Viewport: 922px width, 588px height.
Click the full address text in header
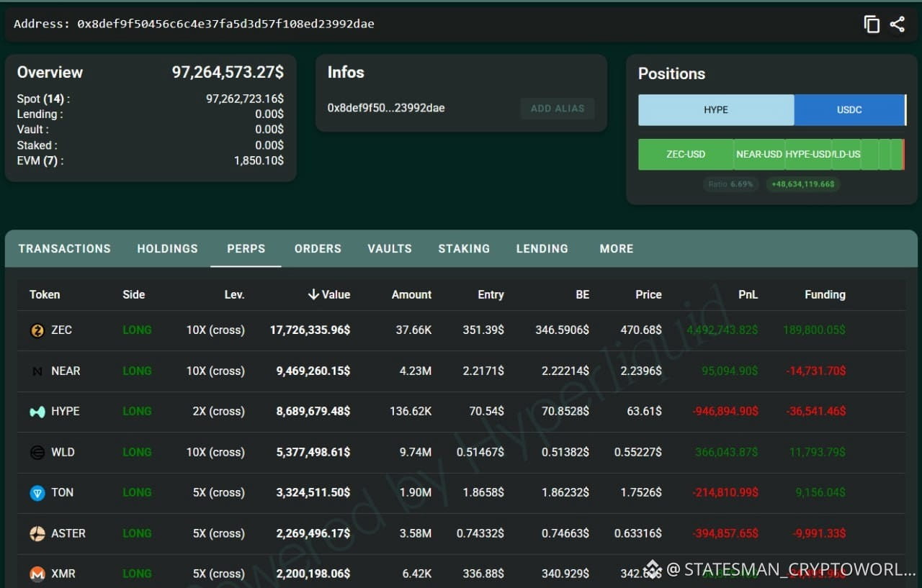point(226,24)
